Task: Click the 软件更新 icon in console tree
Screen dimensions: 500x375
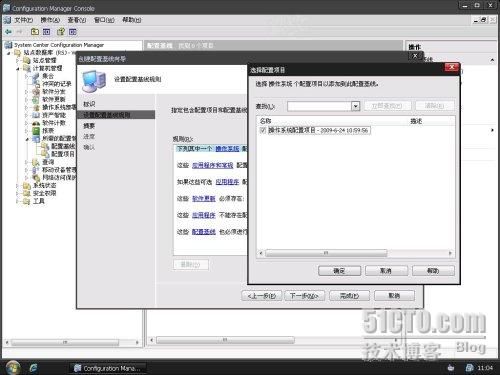Action: click(x=36, y=99)
